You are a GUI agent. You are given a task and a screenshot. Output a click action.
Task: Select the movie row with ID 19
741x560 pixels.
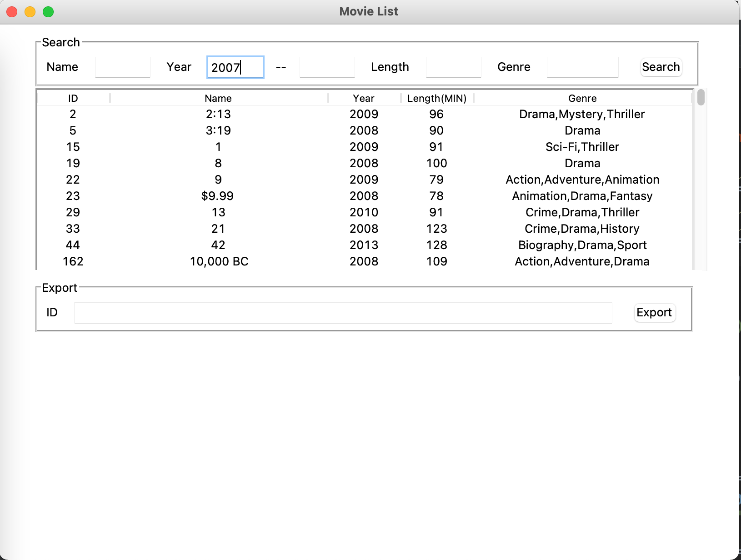(365, 163)
